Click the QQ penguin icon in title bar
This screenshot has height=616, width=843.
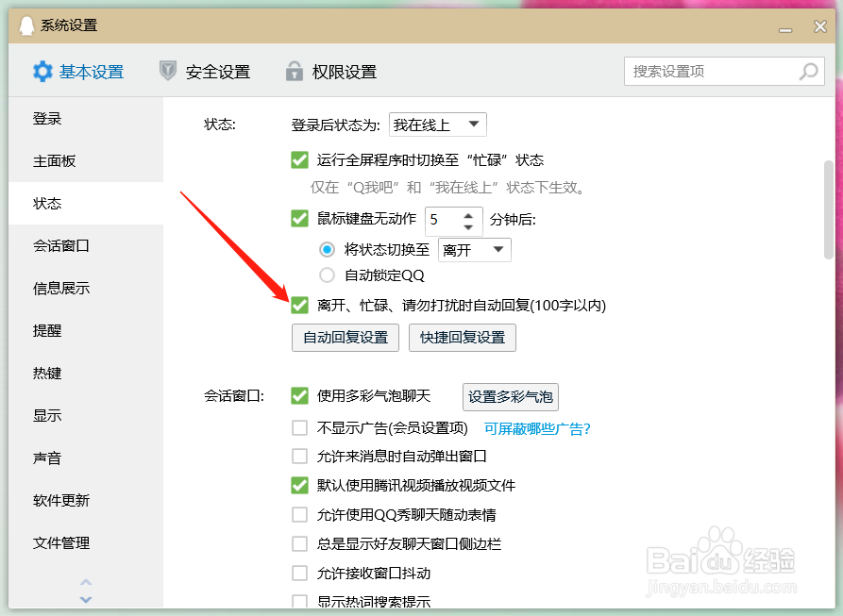click(x=26, y=25)
